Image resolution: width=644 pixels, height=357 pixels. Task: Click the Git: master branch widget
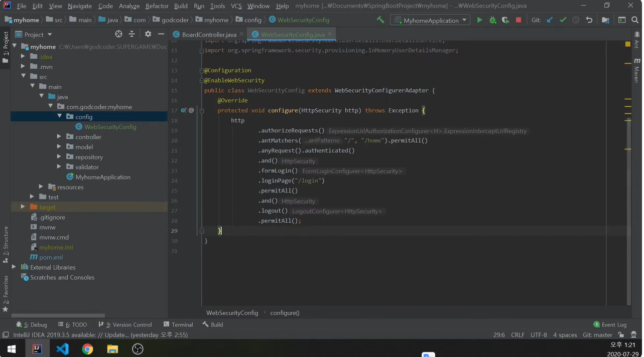(x=597, y=335)
